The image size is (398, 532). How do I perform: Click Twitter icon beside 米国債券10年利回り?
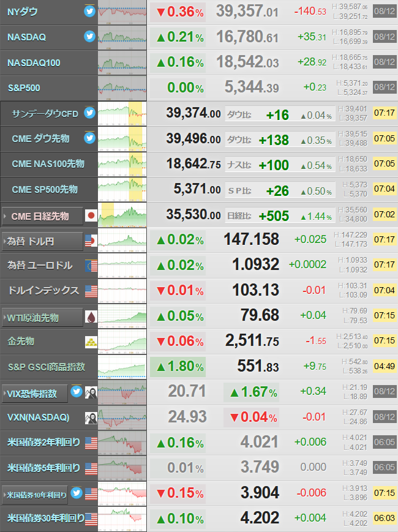77,493
